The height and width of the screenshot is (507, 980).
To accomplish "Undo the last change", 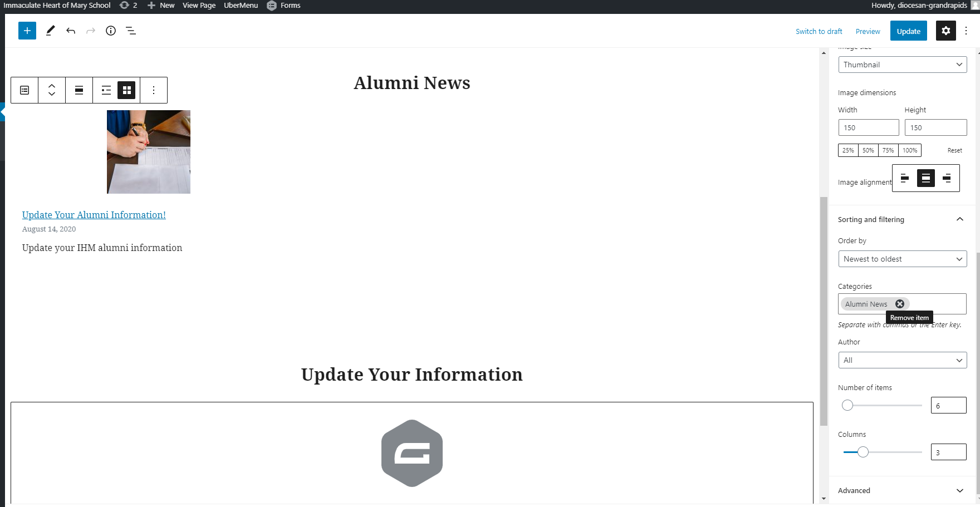I will (71, 31).
